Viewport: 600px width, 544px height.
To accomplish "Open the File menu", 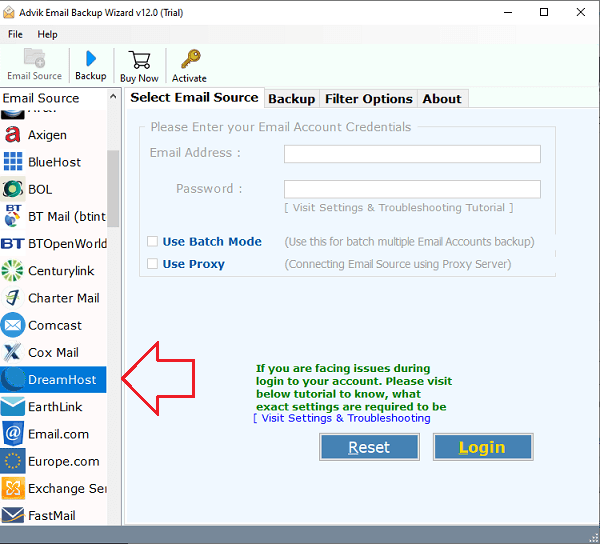I will point(15,34).
